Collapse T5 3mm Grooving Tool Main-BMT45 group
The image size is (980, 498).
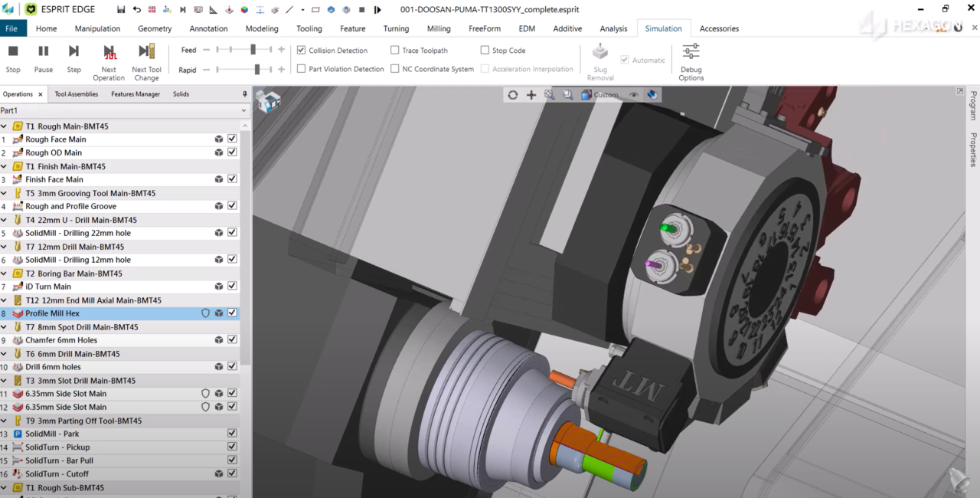point(4,193)
